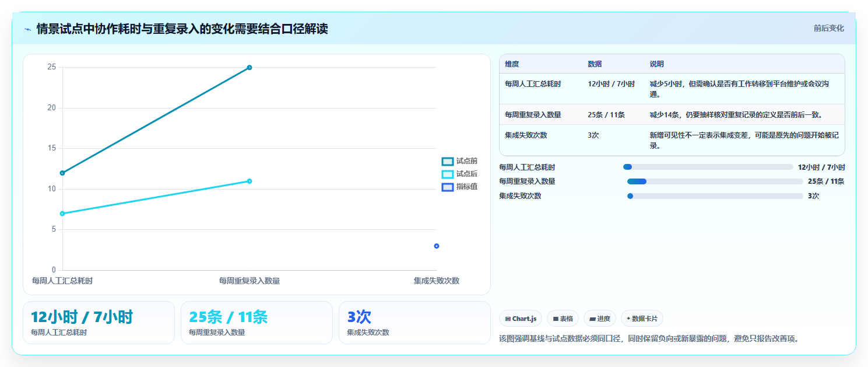Click the 新增可见性 explanation cell
The height and width of the screenshot is (367, 868).
tap(744, 141)
